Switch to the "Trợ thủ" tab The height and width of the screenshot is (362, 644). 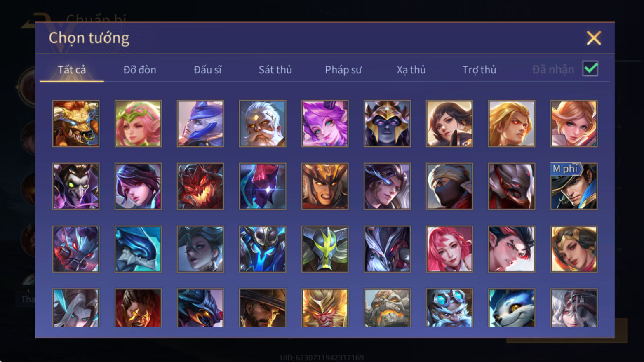[479, 70]
